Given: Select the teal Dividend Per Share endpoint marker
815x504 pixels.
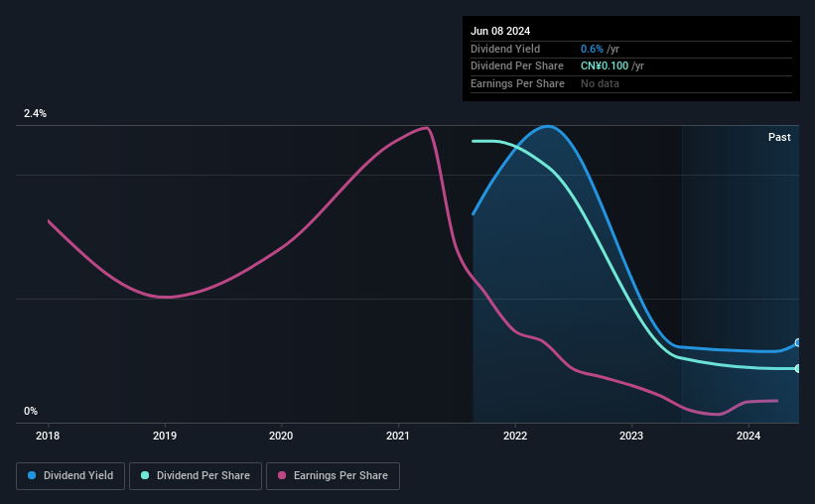Looking at the screenshot, I should click(798, 368).
